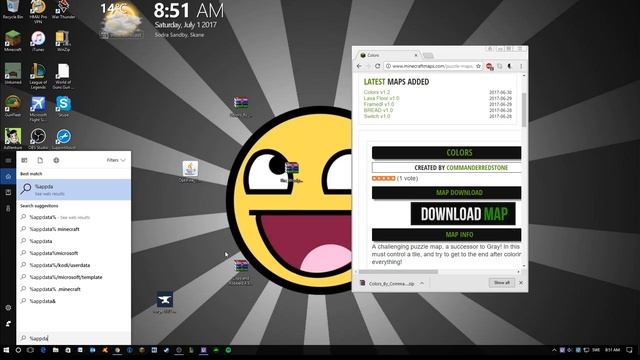Open the iTunes desktop icon
Image resolution: width=640 pixels, height=360 pixels.
(x=38, y=41)
